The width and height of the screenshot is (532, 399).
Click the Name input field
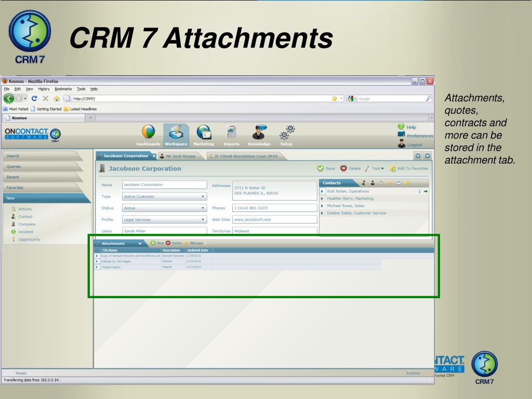pyautogui.click(x=164, y=184)
